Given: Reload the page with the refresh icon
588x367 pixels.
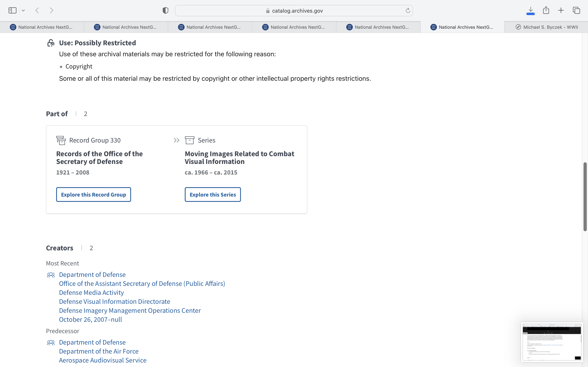Looking at the screenshot, I should 408,10.
